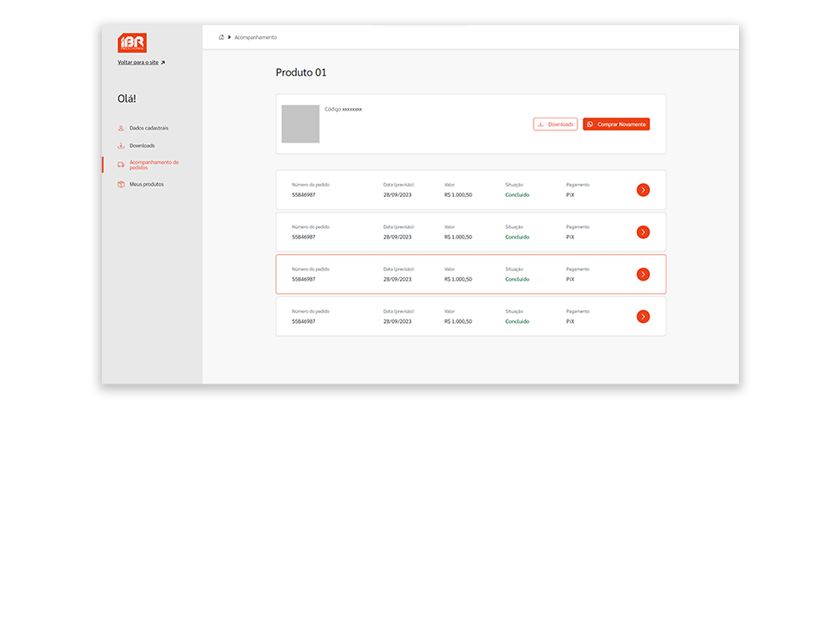Viewport: 840px width, 640px height.
Task: Click the download arrow inside Downloads button
Action: point(540,124)
